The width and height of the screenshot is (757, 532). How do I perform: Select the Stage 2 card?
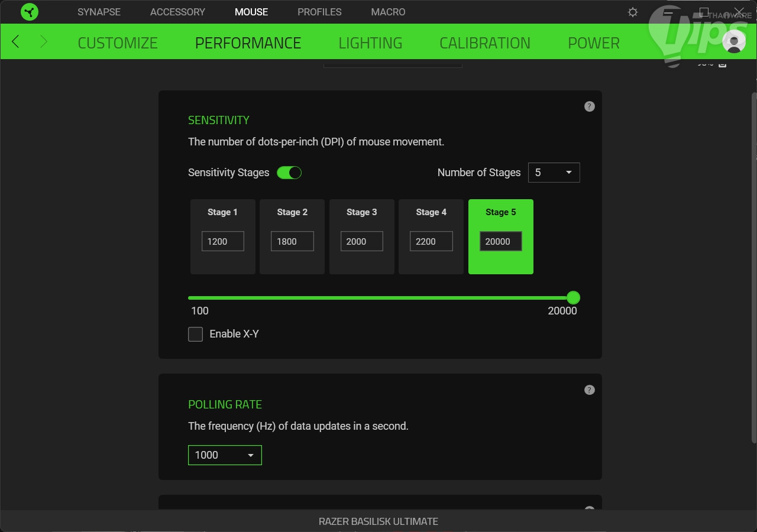click(292, 236)
